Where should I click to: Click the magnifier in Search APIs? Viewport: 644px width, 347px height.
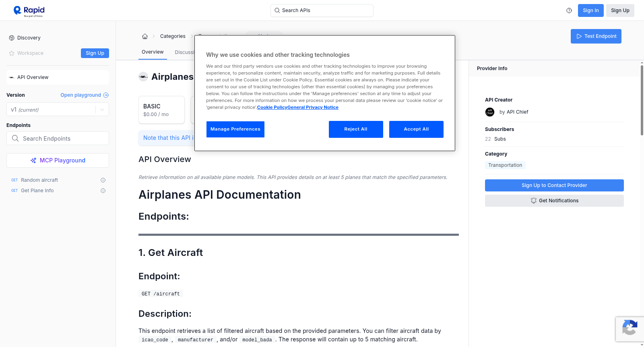pos(277,10)
